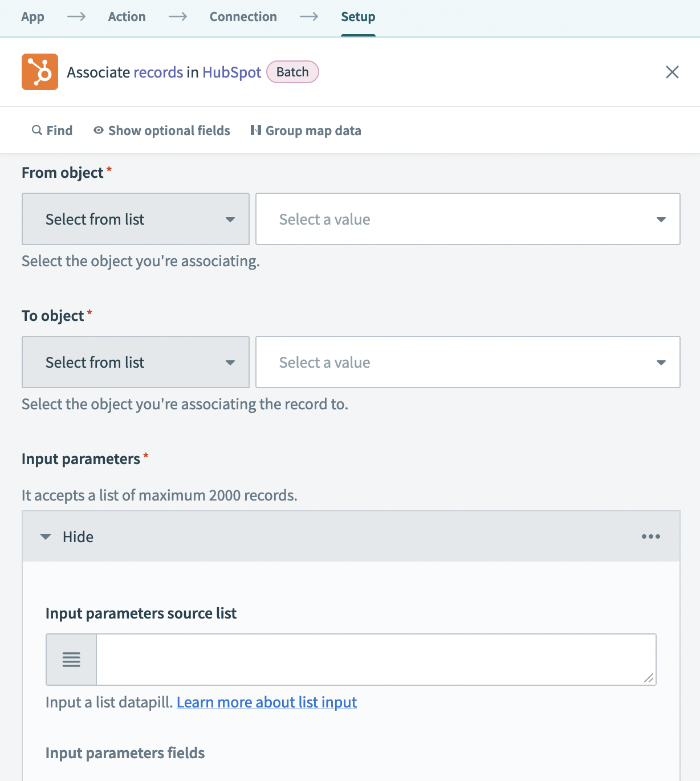Open 'Learn more about list input' link
Screen dimensions: 700x781
pyautogui.click(x=267, y=702)
